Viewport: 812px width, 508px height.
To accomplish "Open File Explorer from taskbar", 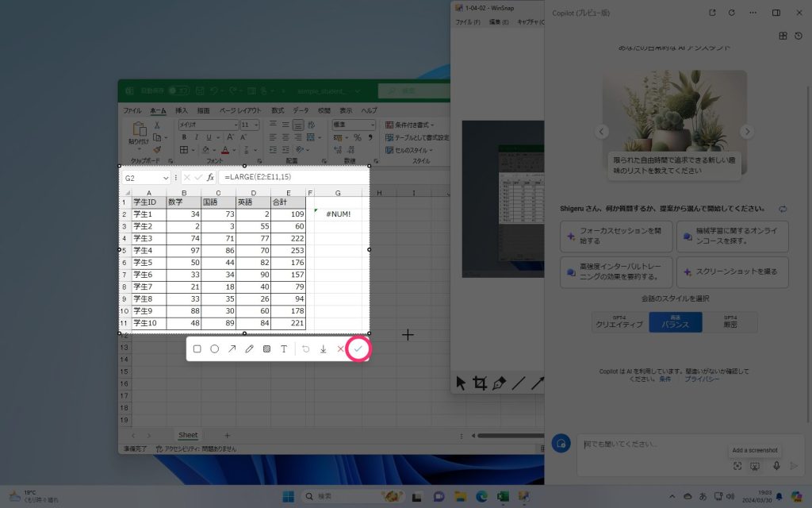I will tap(461, 496).
